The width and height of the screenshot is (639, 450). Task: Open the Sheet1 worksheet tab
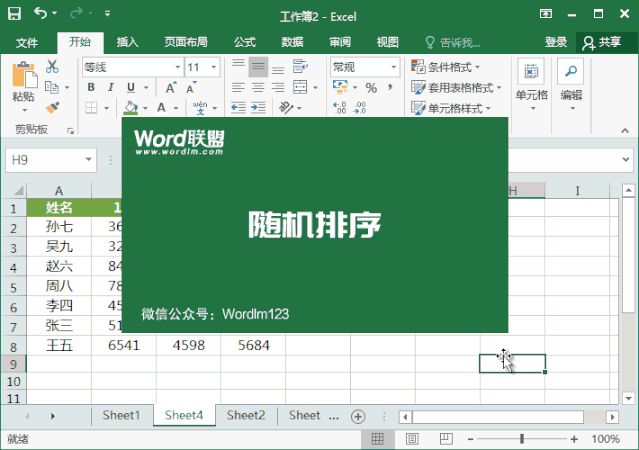(121, 415)
